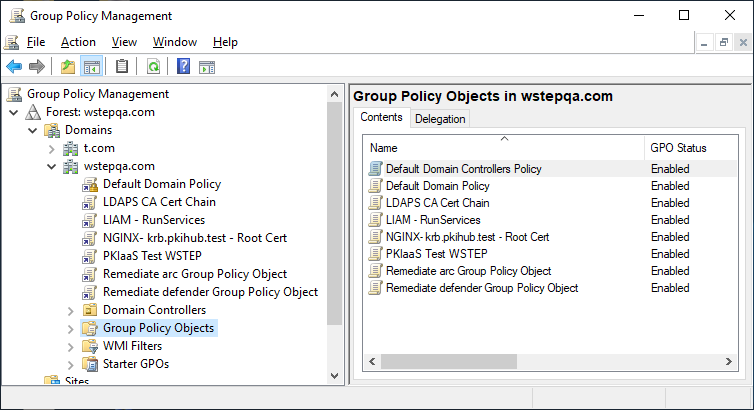This screenshot has height=410, width=754.
Task: Open the View menu
Action: coord(124,42)
